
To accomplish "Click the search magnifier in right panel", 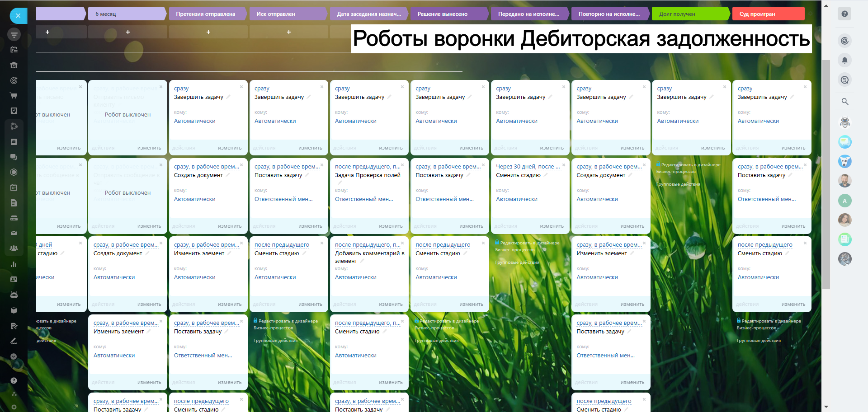I will pos(844,102).
